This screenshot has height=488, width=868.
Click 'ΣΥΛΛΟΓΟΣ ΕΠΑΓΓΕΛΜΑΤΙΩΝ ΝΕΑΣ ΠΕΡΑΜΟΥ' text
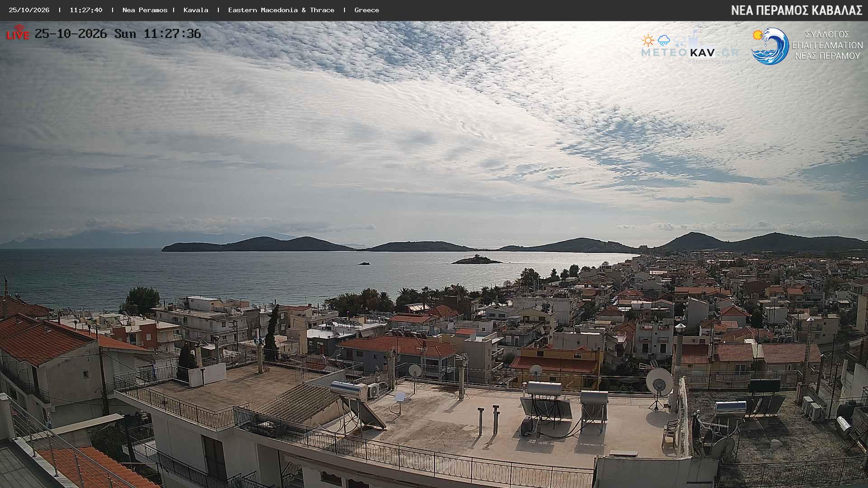coord(827,45)
